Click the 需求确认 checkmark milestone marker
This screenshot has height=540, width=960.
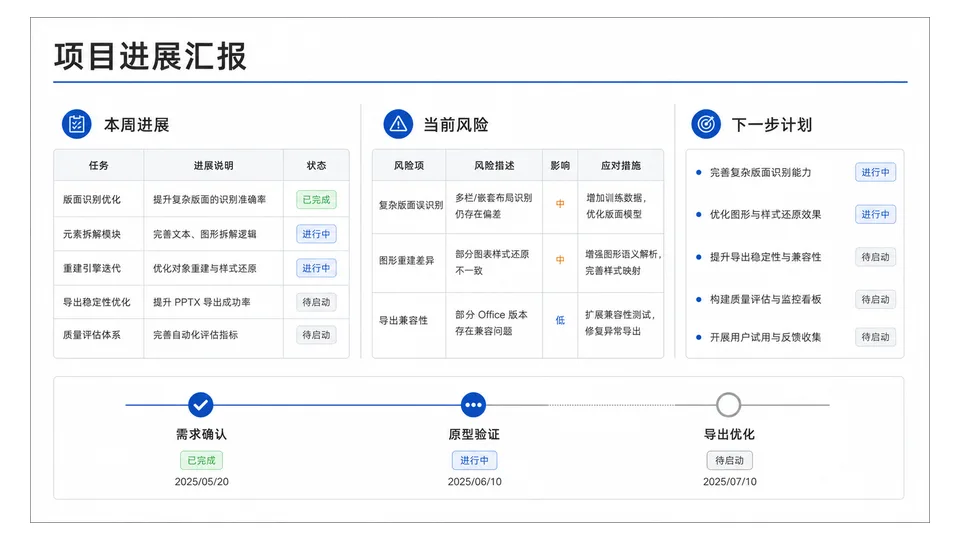(201, 405)
